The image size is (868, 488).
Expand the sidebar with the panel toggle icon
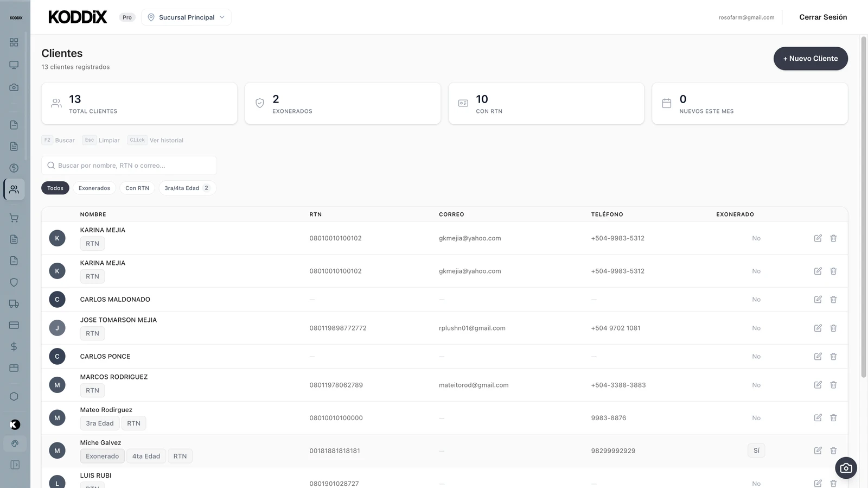pyautogui.click(x=15, y=465)
